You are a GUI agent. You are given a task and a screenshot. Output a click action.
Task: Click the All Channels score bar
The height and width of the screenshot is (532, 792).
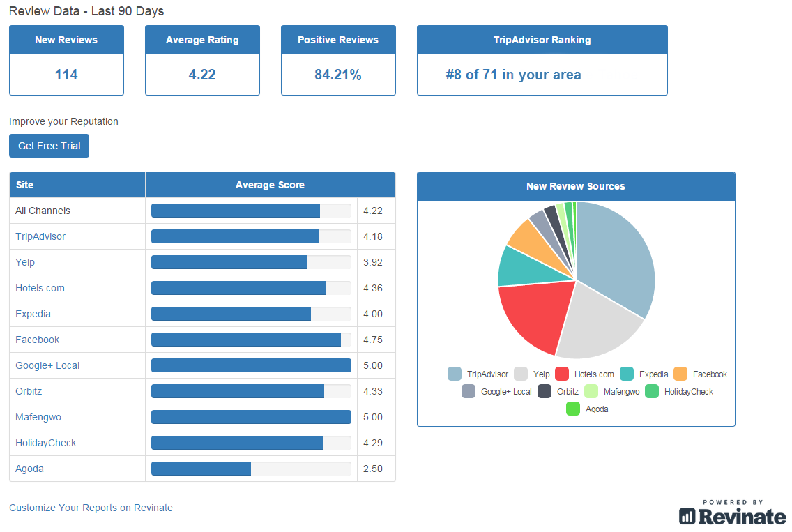coord(251,211)
